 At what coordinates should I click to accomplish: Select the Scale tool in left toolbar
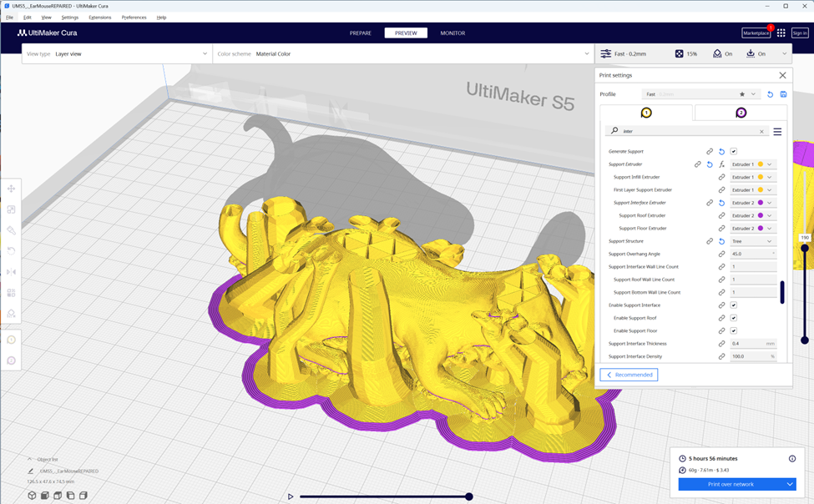pyautogui.click(x=11, y=209)
